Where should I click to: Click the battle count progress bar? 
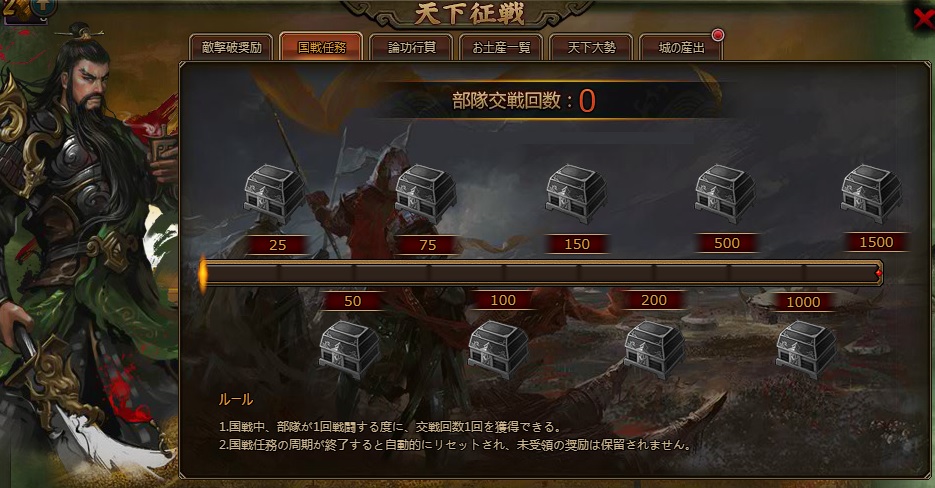click(x=541, y=273)
